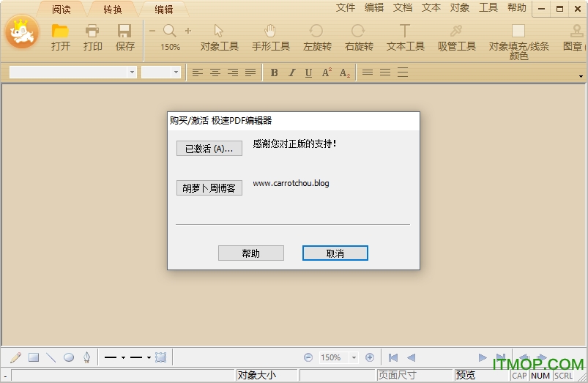The height and width of the screenshot is (383, 588).
Task: Select the 手形工具 hand tool
Action: pos(270,37)
